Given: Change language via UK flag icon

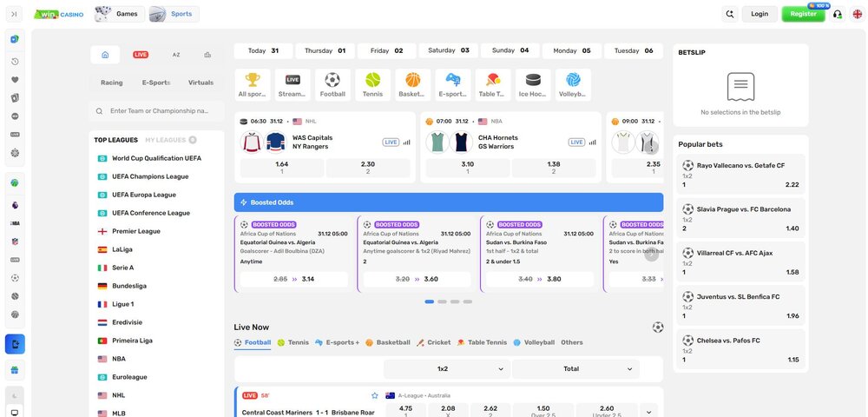Looking at the screenshot, I should [857, 15].
